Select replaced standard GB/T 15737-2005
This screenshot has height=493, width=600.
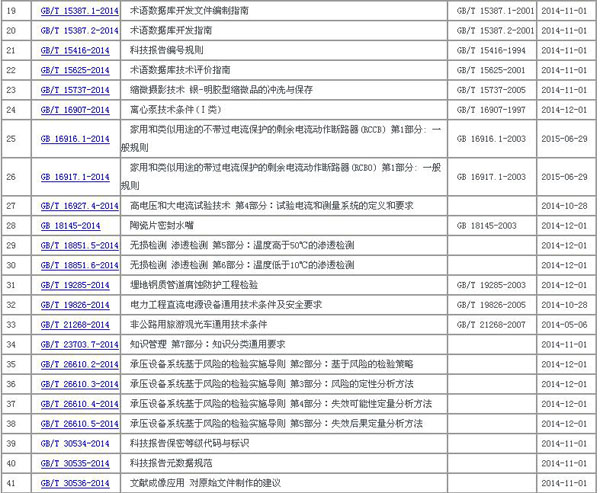coord(491,90)
